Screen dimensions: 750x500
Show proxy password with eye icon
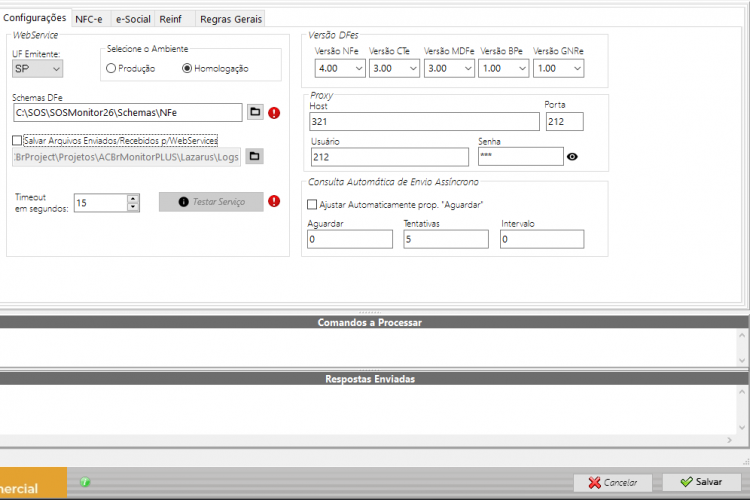click(x=572, y=156)
